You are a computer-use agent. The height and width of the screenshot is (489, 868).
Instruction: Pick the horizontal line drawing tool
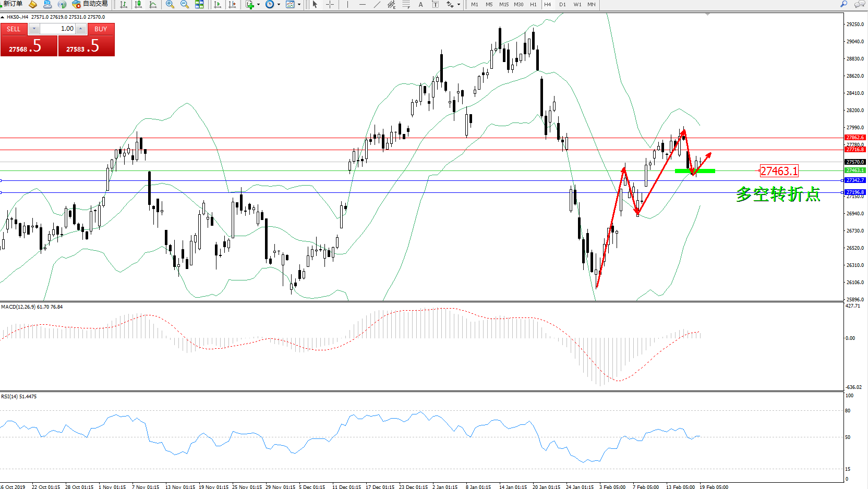tap(362, 4)
